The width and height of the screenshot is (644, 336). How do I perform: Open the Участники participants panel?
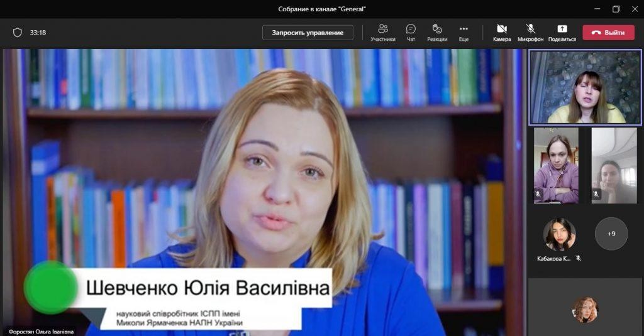[x=383, y=33]
